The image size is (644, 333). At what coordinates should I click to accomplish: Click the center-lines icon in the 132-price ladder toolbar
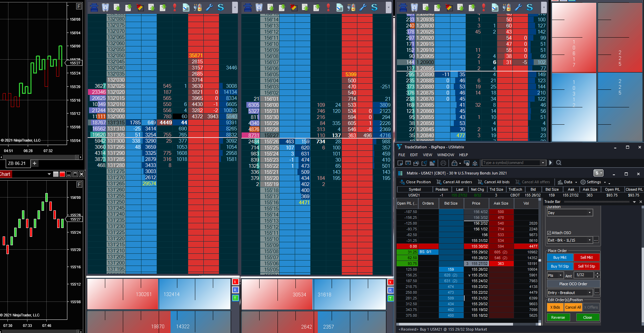[x=94, y=7]
